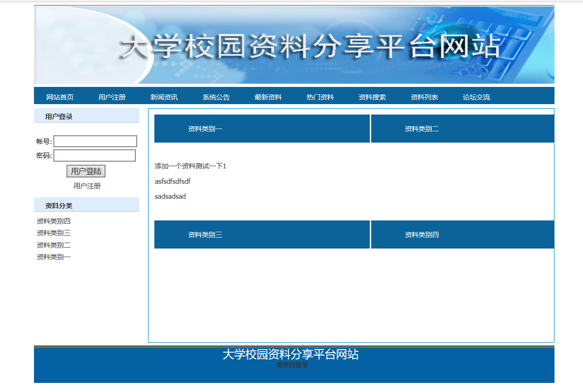Screen dimensions: 583x392
Task: Choose 资料类别一 in the sidebar list
Action: [53, 257]
